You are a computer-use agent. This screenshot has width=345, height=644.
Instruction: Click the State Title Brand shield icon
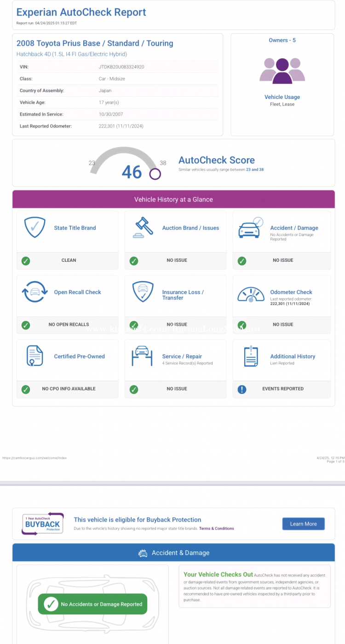point(34,228)
